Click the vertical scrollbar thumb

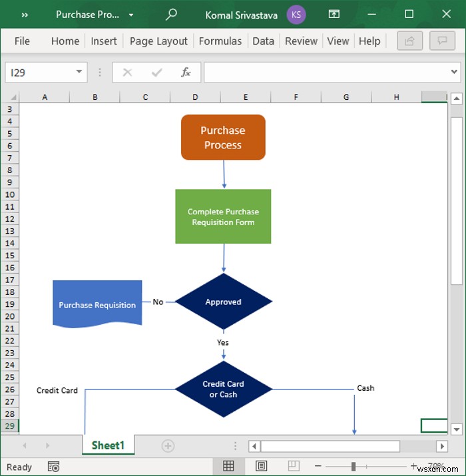coord(457,201)
